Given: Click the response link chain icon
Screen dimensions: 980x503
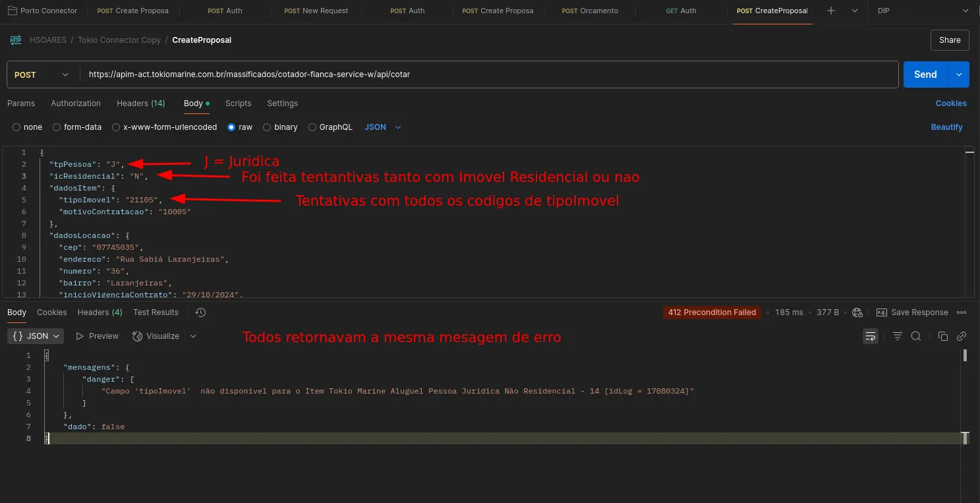Looking at the screenshot, I should click(962, 336).
